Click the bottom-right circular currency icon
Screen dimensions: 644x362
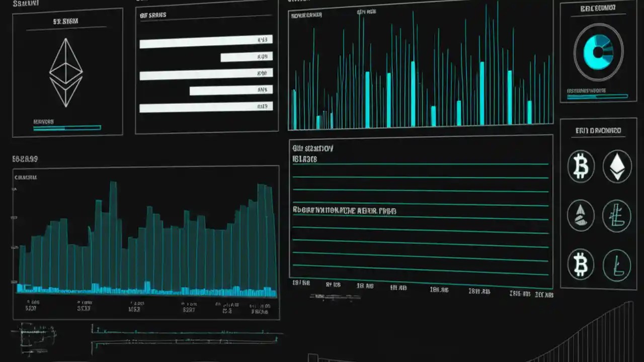[618, 264]
